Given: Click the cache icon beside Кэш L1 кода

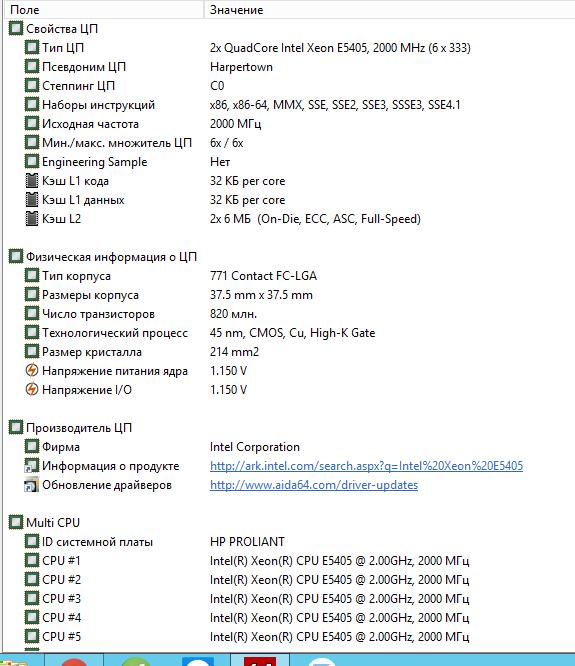Looking at the screenshot, I should click(x=31, y=181).
